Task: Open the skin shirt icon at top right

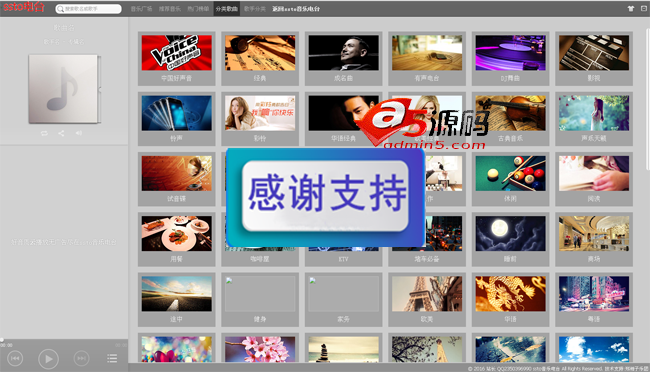Action: point(631,8)
